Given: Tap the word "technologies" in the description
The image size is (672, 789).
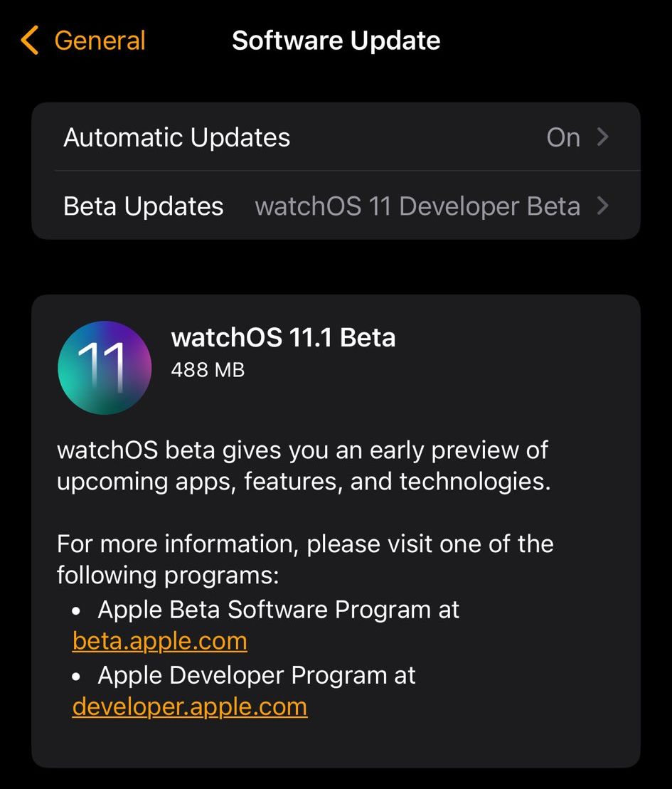Looking at the screenshot, I should (x=474, y=482).
